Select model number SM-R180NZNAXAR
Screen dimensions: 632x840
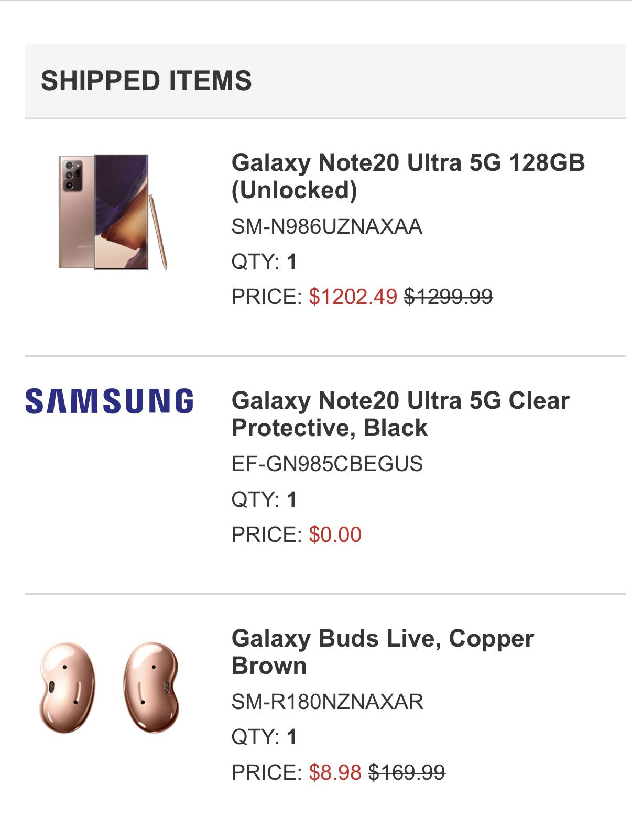pos(327,702)
